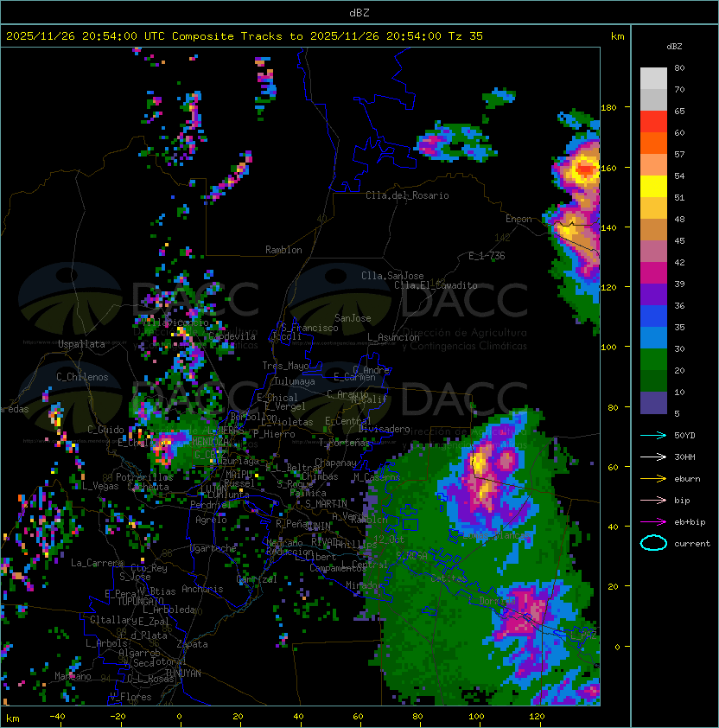This screenshot has width=719, height=728.
Task: Click the white 30HM arrow in legend
Action: point(653,457)
